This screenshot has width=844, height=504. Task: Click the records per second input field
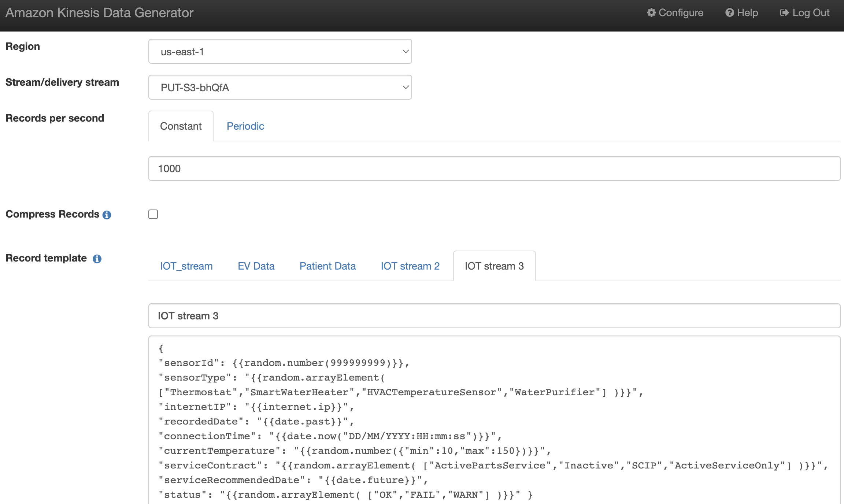tap(494, 169)
